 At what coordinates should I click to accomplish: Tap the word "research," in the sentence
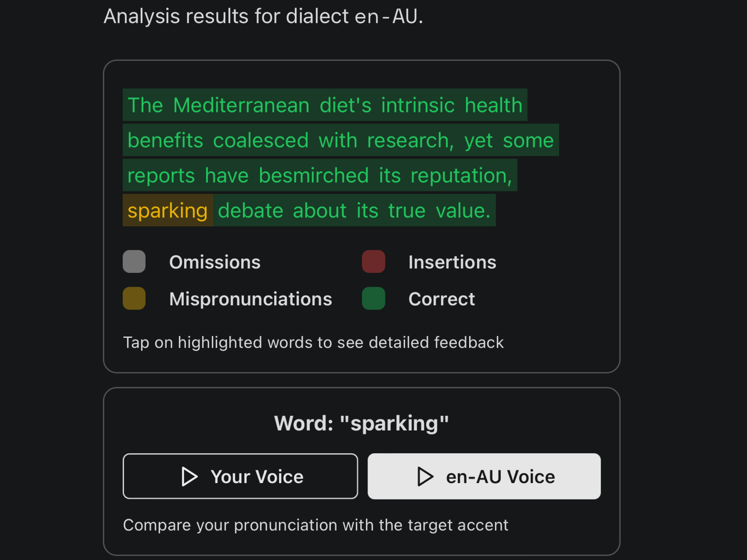point(410,140)
